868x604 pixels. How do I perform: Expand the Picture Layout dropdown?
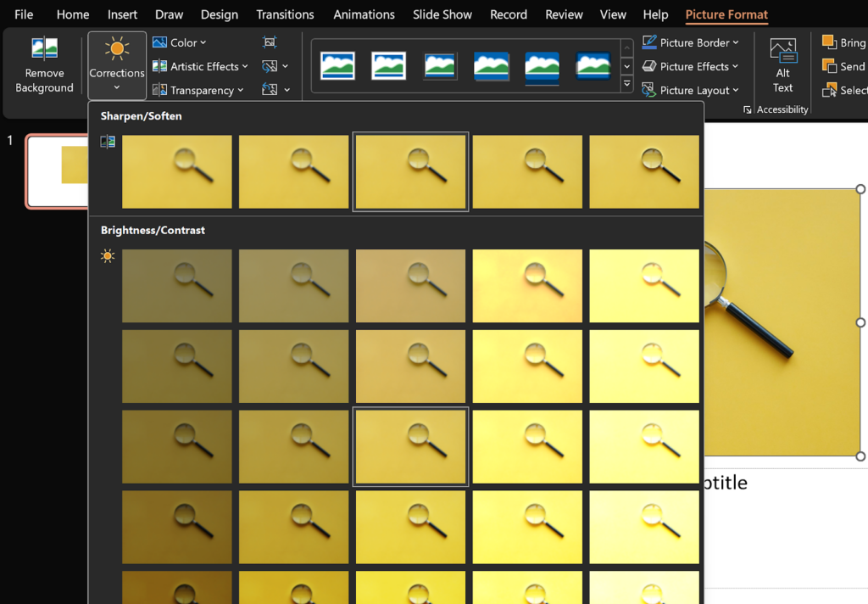(x=691, y=90)
